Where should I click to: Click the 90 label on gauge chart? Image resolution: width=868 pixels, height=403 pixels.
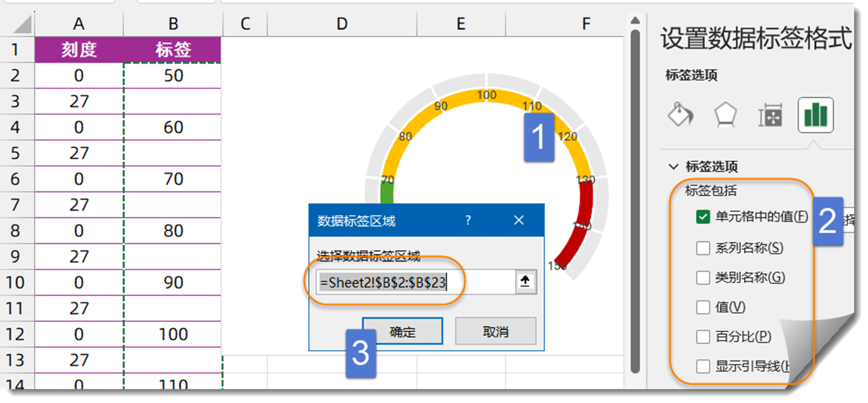point(441,106)
